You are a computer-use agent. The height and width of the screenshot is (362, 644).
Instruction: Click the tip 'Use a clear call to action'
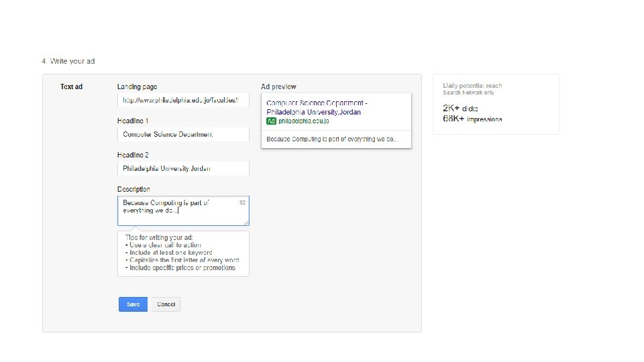tap(164, 245)
